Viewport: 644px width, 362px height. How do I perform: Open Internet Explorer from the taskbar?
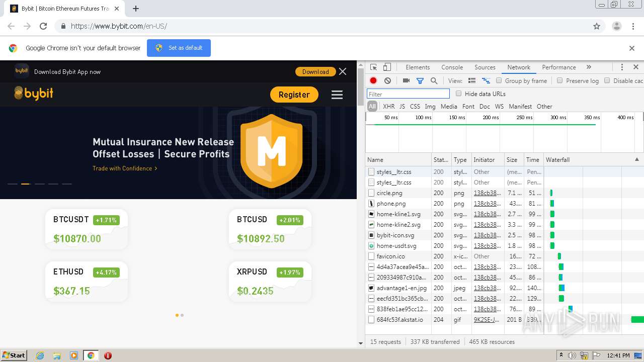pos(40,355)
